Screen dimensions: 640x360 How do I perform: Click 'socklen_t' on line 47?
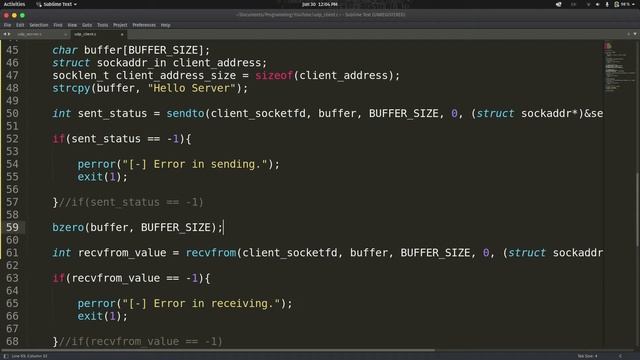coord(81,76)
